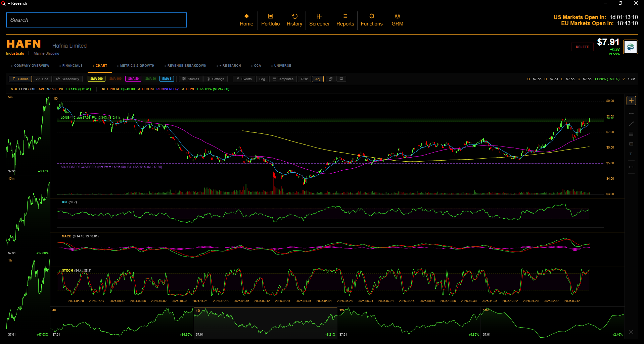Toggle Log scale on chart
This screenshot has height=344, width=644.
coord(262,79)
